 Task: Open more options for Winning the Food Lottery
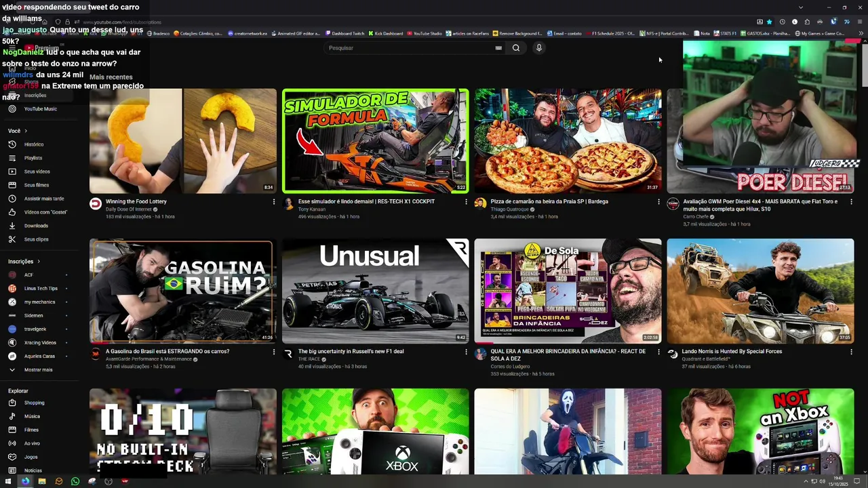coord(274,202)
